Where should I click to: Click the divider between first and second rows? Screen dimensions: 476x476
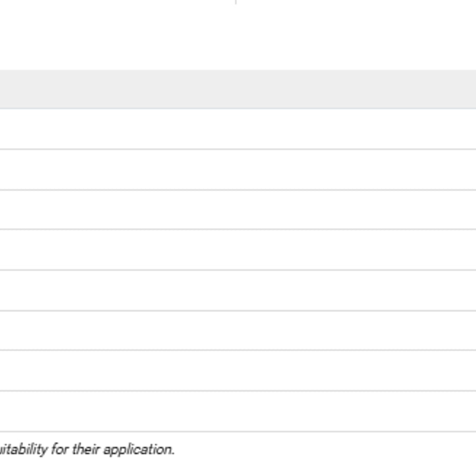coord(238,149)
